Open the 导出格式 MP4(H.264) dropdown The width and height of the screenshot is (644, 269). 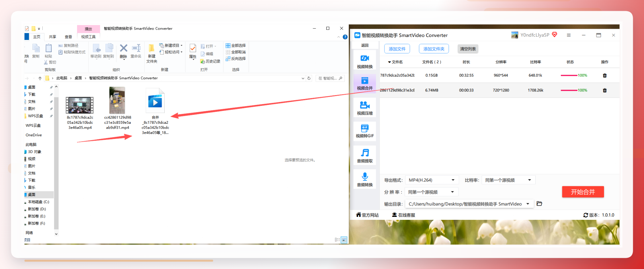click(x=432, y=180)
